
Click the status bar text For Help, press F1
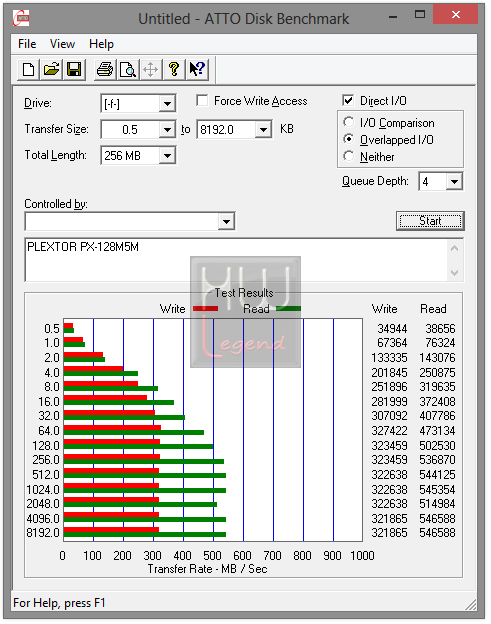(59, 603)
